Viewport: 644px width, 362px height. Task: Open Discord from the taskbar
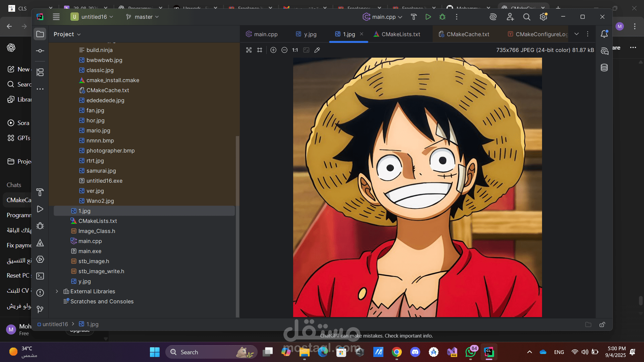pos(415,352)
